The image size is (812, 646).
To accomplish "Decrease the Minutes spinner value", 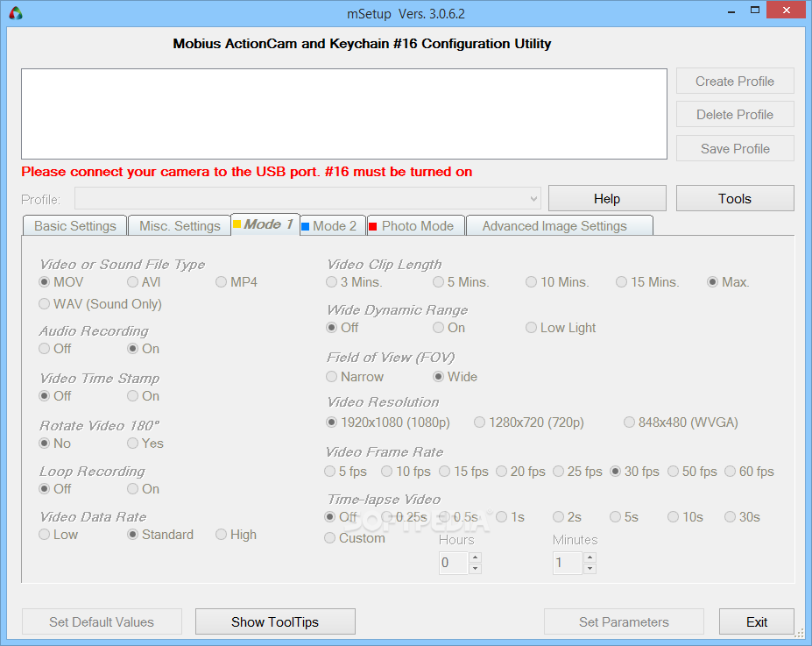I will coord(590,568).
